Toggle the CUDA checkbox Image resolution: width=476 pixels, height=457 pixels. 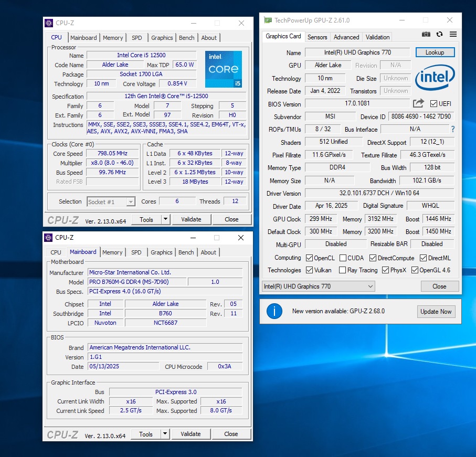(x=343, y=258)
